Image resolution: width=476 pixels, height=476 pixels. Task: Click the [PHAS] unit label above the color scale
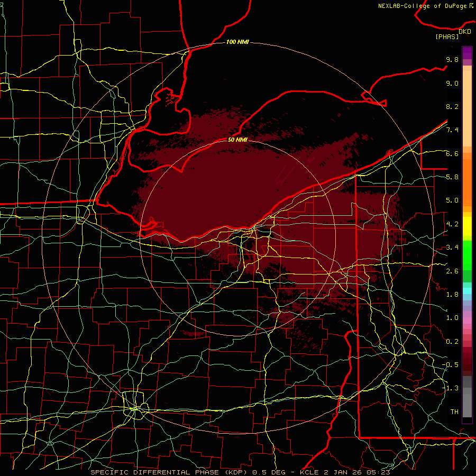tap(447, 36)
